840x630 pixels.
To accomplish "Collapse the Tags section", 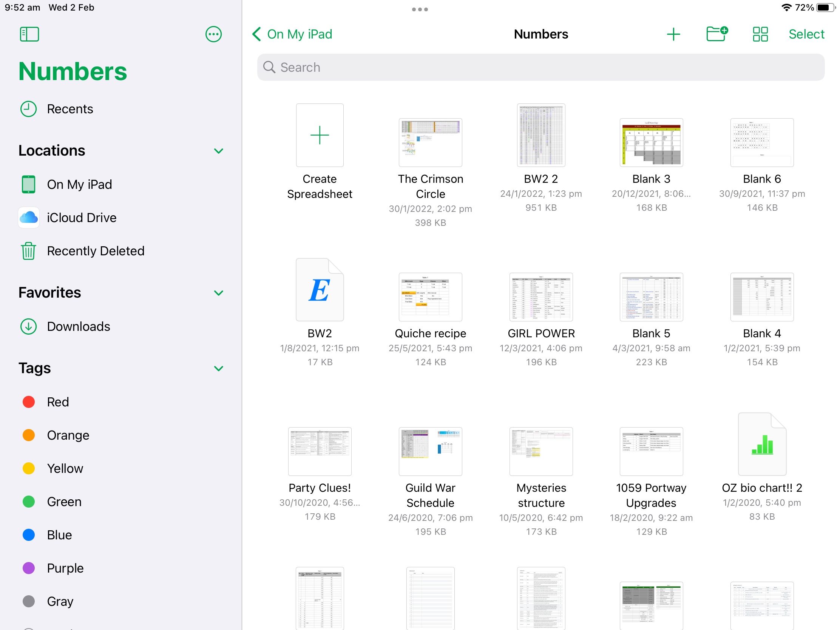I will click(x=218, y=368).
